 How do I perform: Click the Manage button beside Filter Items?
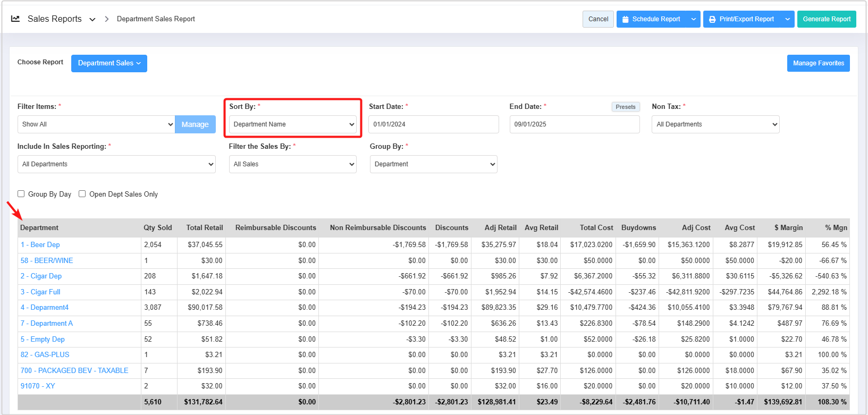pos(195,124)
